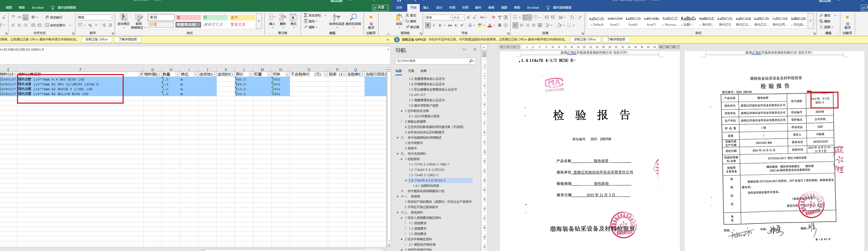Viewport: 868px width, 251px height.
Task: Click percent style icon in Excel
Action: [90, 25]
